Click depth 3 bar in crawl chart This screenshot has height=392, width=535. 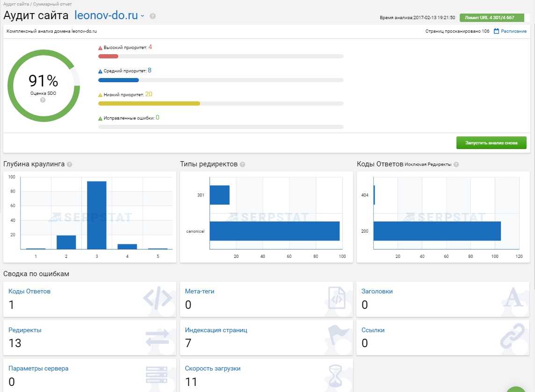(x=97, y=215)
